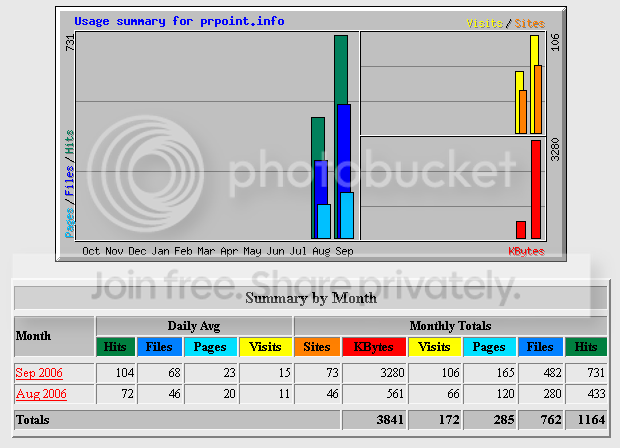
Task: Click the Monthly Totals group header
Action: tap(450, 326)
